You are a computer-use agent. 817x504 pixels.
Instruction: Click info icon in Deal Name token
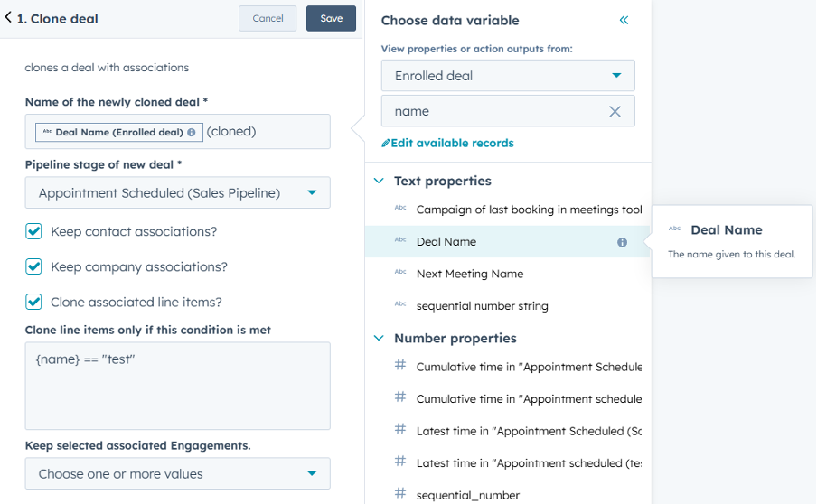point(192,132)
